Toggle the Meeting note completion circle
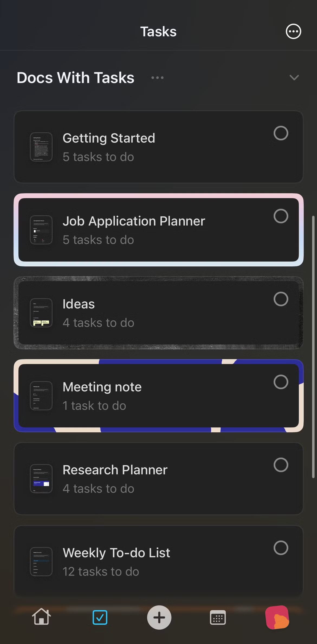This screenshot has width=317, height=644. coord(281,382)
